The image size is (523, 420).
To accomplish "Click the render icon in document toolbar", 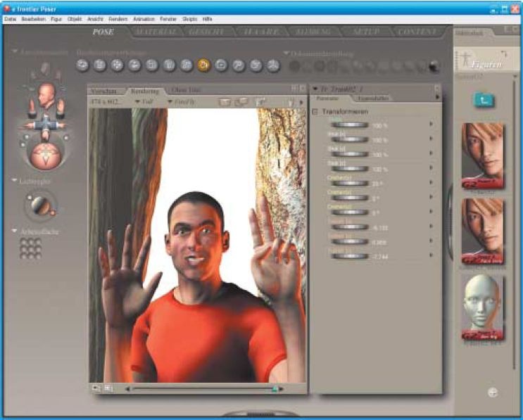I will 224,102.
